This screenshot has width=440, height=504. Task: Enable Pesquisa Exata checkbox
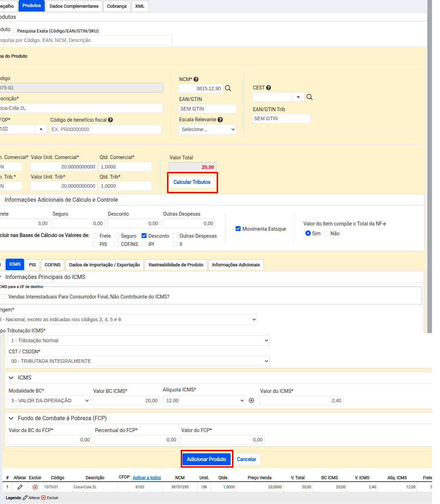[14, 31]
